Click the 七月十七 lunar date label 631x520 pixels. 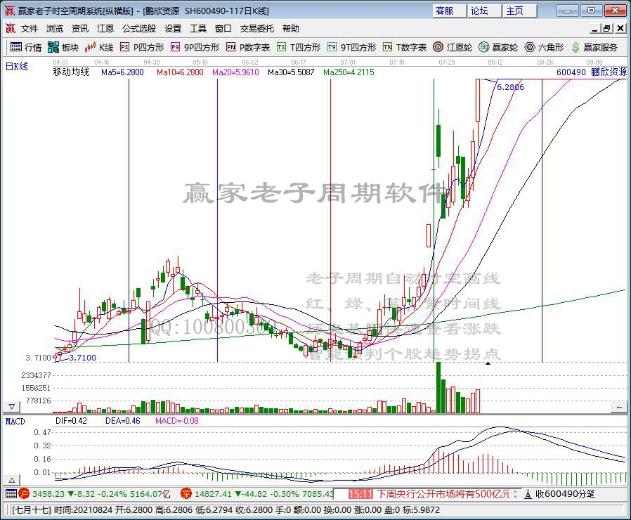(x=31, y=510)
